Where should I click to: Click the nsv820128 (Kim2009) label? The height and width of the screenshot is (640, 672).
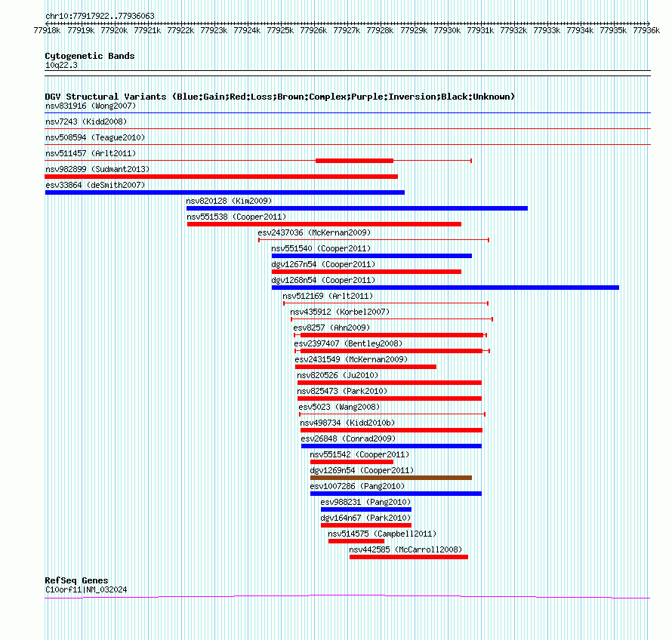point(229,201)
